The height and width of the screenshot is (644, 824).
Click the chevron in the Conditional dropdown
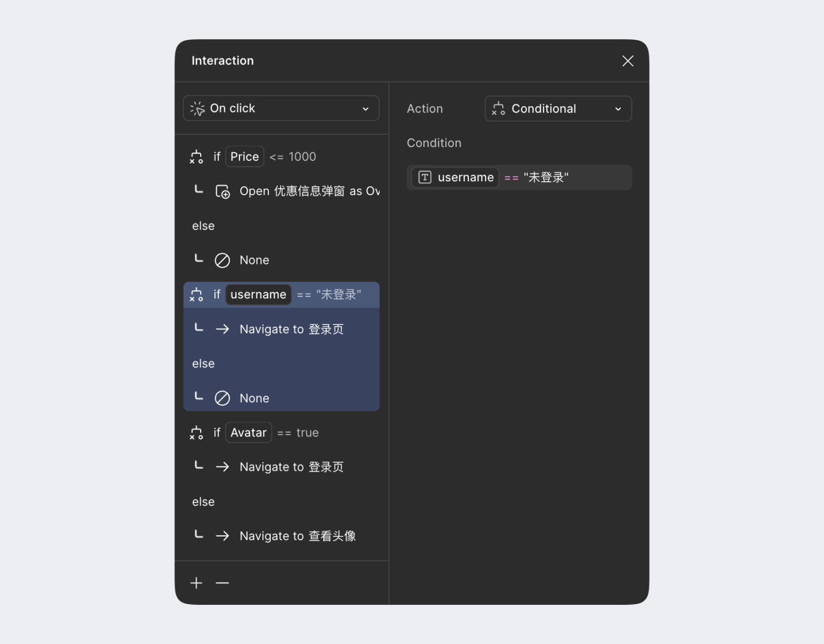tap(618, 109)
